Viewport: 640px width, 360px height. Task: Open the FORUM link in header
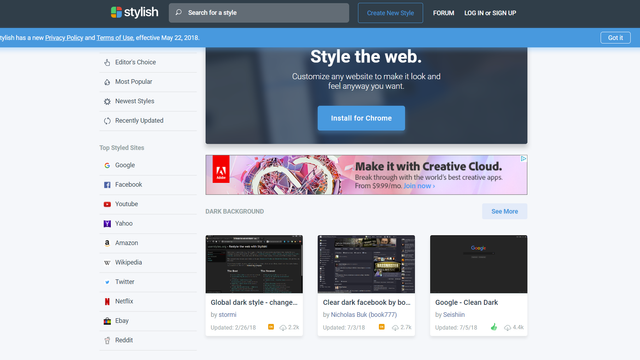coord(443,13)
